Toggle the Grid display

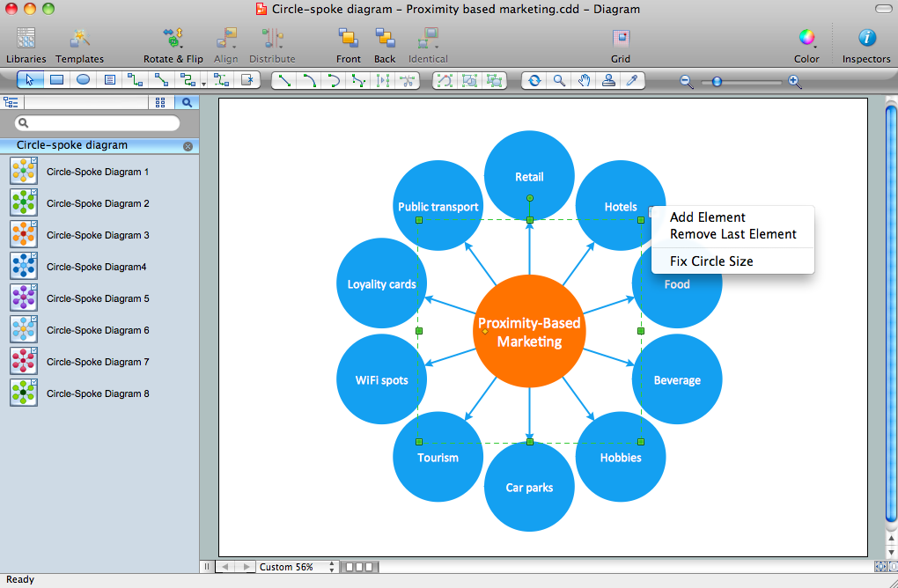pos(621,45)
